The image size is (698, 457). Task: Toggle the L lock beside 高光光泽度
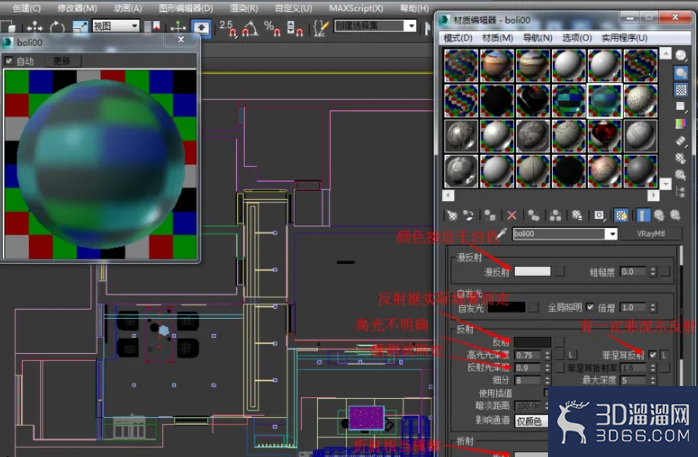[x=572, y=355]
